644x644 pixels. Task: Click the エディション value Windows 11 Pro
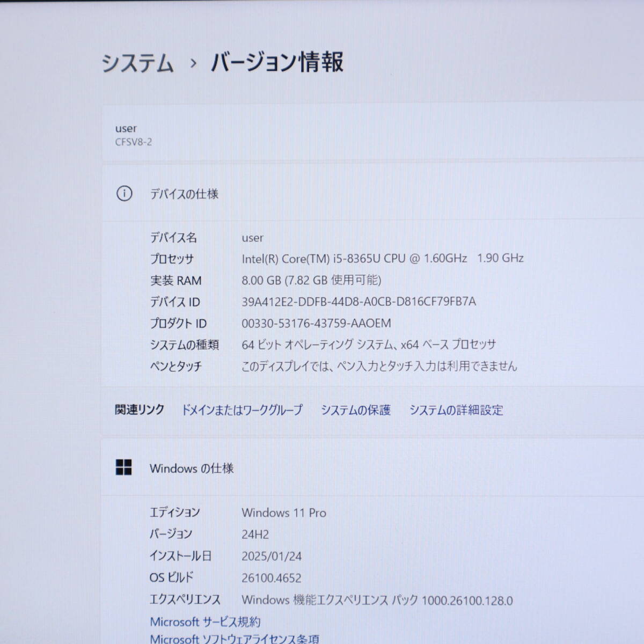(x=284, y=513)
